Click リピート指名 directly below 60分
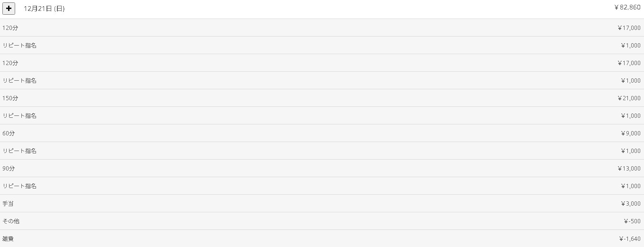Viewport: 644px width, 247px height. tap(19, 151)
